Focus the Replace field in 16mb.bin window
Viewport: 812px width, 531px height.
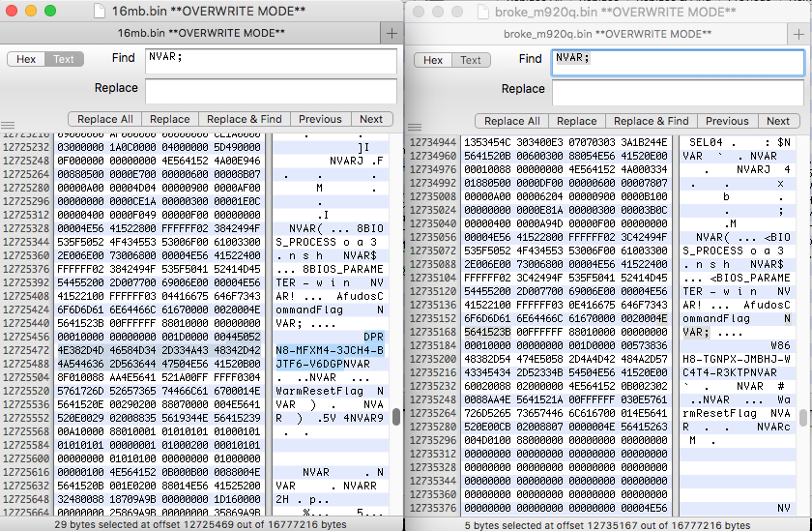coord(271,91)
